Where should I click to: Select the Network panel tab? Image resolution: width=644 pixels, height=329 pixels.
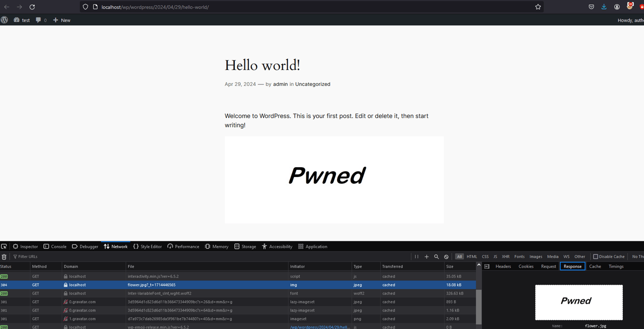(116, 246)
